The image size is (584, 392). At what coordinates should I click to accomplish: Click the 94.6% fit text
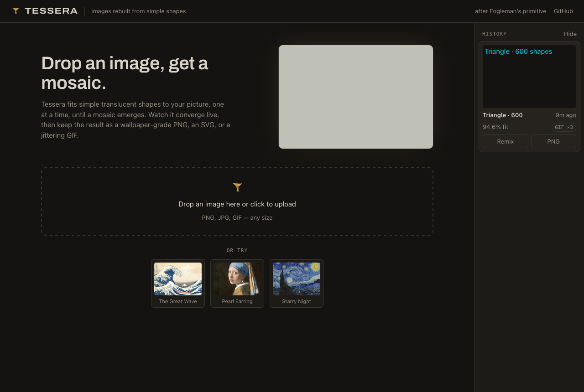tap(495, 127)
